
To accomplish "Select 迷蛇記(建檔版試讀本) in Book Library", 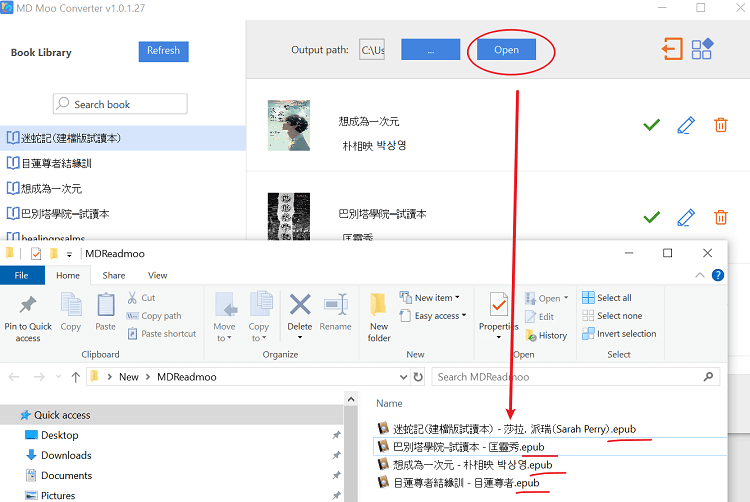I will coord(123,138).
